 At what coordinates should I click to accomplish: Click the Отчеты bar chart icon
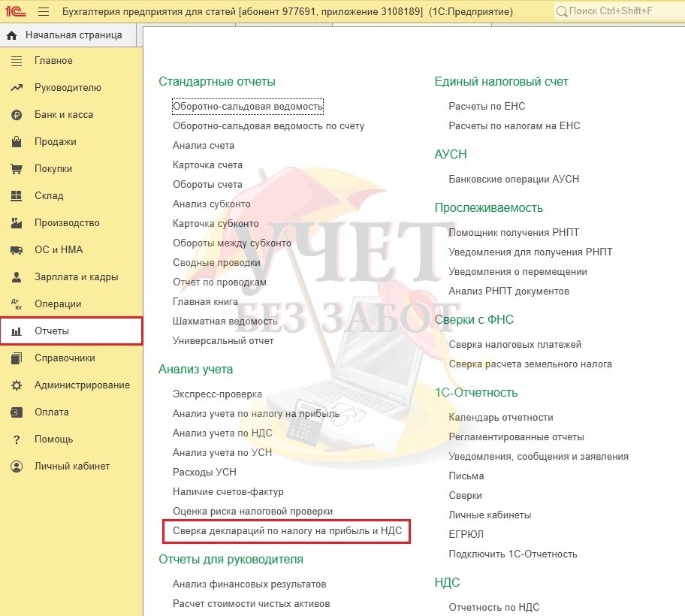(17, 331)
